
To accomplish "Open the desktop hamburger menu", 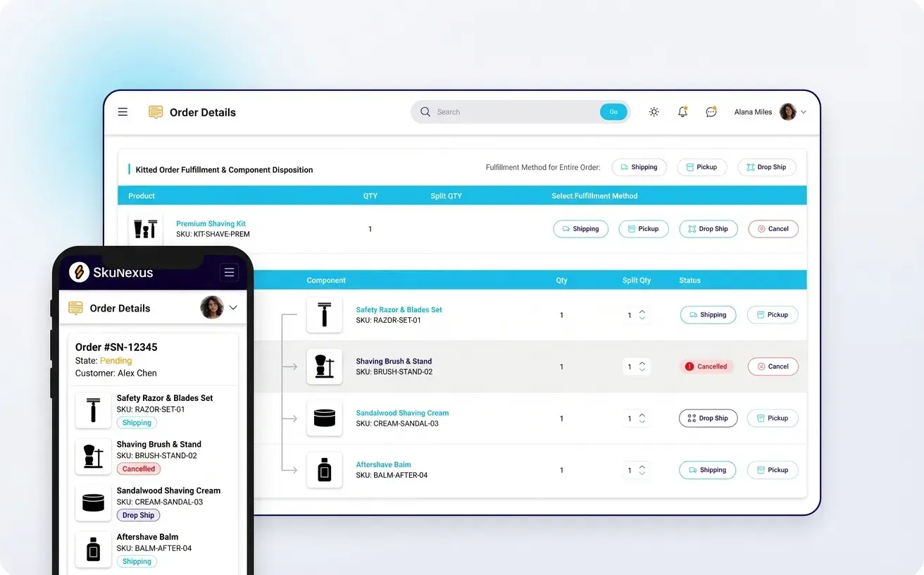I will tap(123, 112).
